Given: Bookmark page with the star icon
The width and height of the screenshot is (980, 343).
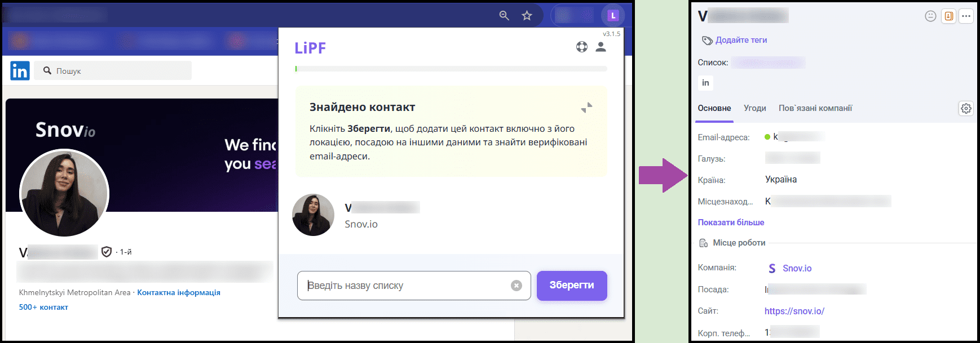Looking at the screenshot, I should [x=527, y=15].
